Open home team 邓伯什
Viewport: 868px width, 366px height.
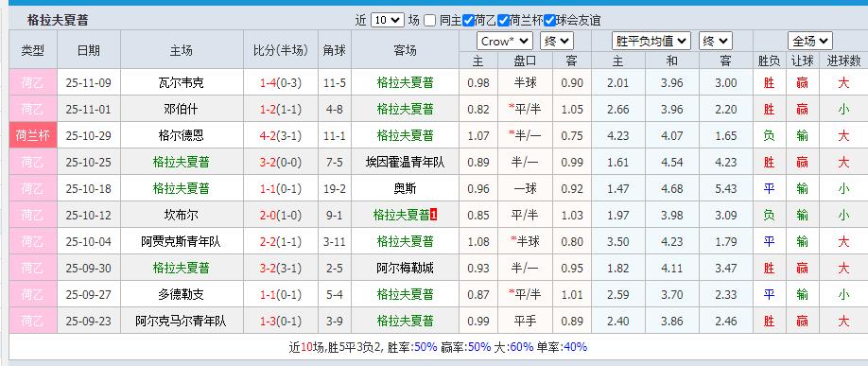181,109
